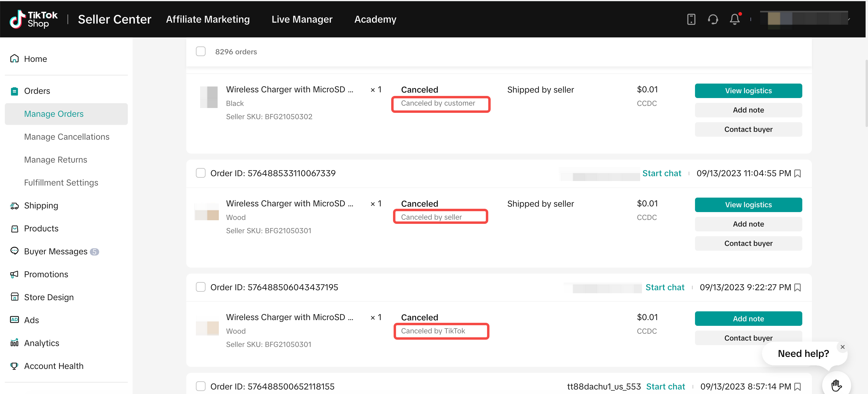The width and height of the screenshot is (868, 394).
Task: Bookmark order 576488533110067339 with flag icon
Action: pyautogui.click(x=797, y=173)
